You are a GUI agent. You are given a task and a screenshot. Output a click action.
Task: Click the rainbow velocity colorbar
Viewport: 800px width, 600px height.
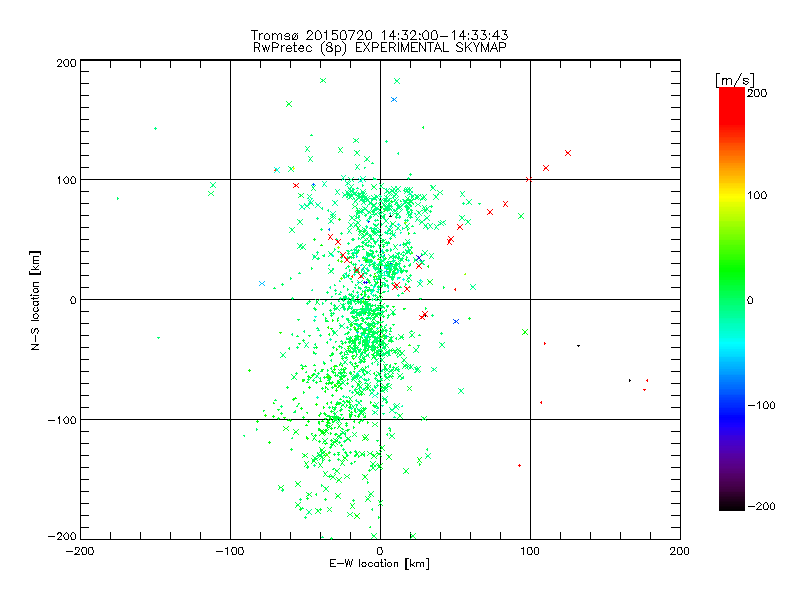[x=732, y=299]
